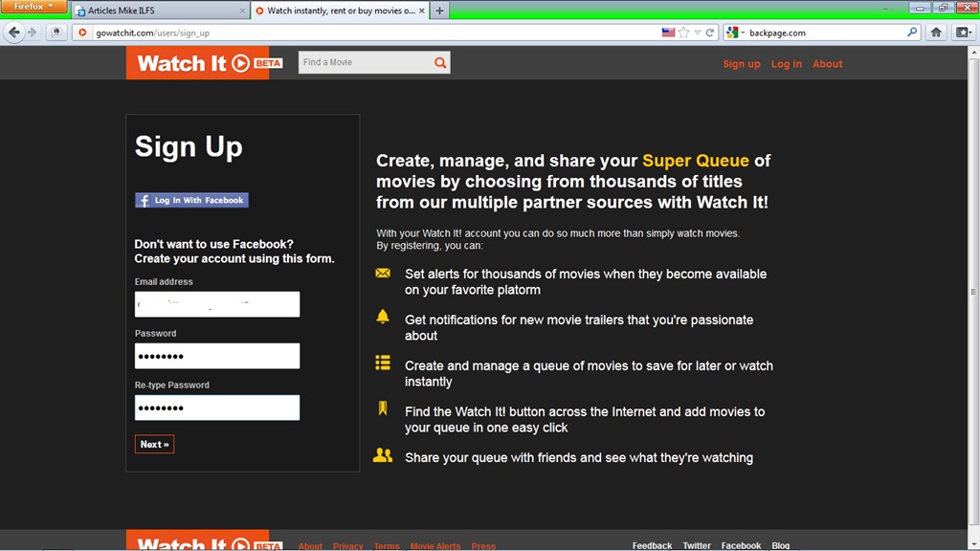This screenshot has width=980, height=551.
Task: Open the footer Blog link
Action: click(780, 545)
